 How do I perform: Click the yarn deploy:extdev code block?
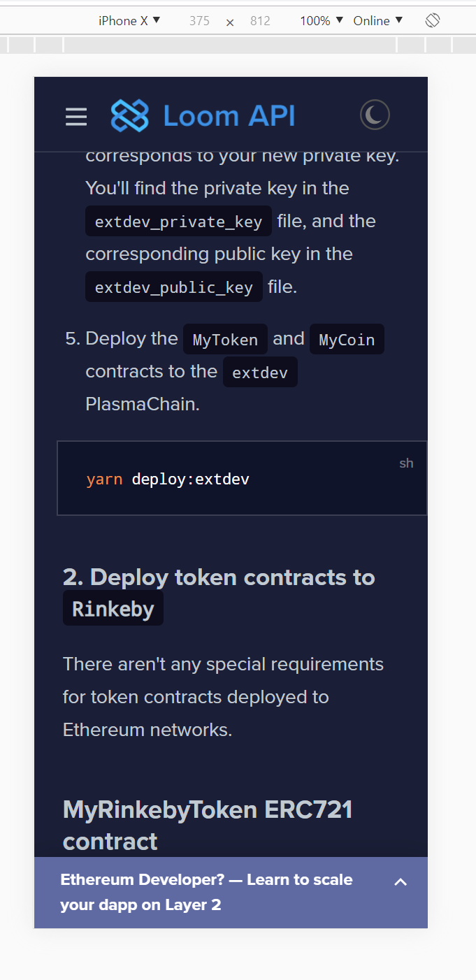tap(168, 479)
